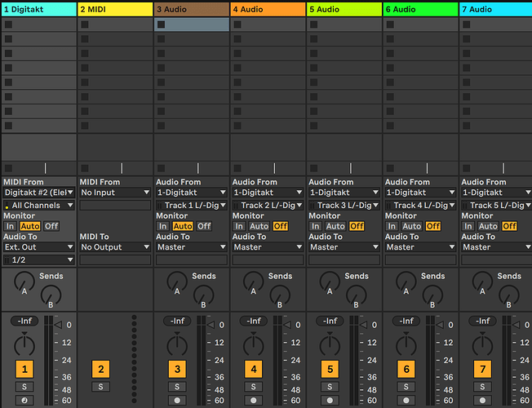532x408 pixels.
Task: Open Audio To Master dropdown on track 4
Action: [x=268, y=247]
